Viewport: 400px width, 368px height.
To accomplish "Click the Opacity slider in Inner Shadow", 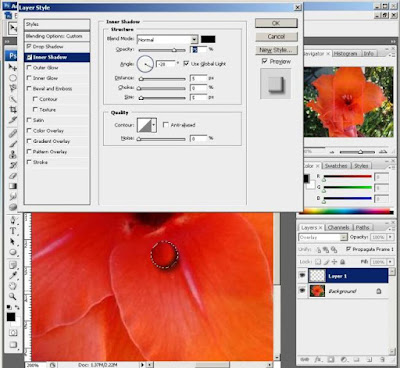I will click(162, 50).
